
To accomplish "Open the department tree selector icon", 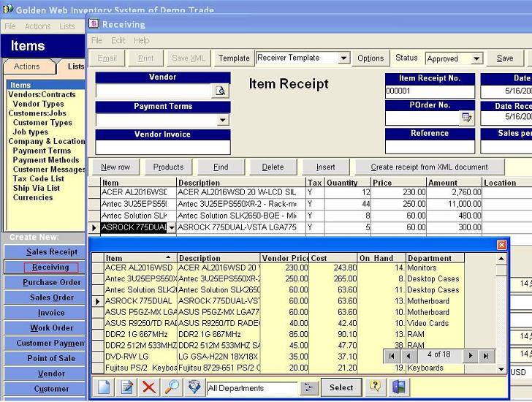I will 308,388.
